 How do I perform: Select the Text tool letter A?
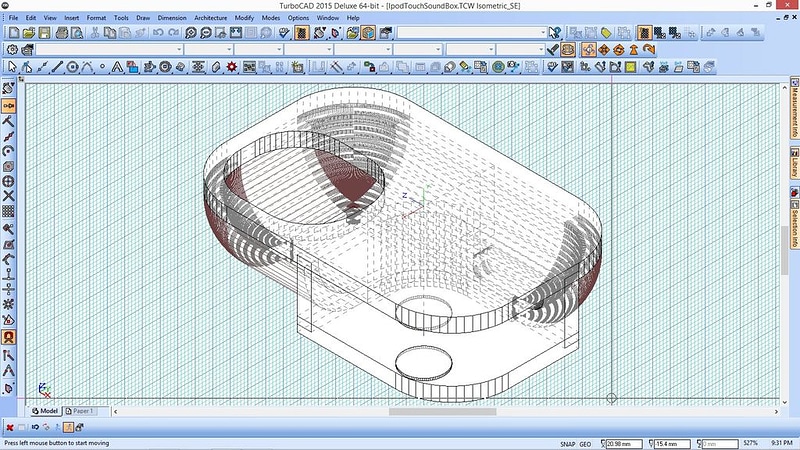pyautogui.click(x=117, y=67)
